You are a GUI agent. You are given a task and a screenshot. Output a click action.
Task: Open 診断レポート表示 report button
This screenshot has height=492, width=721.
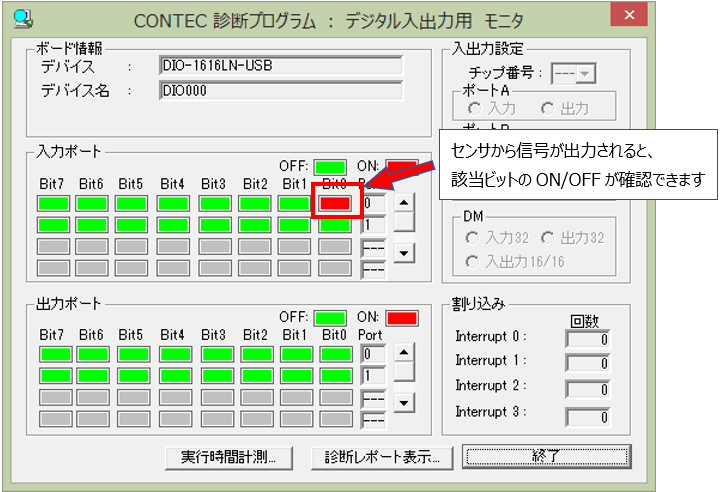[x=382, y=457]
